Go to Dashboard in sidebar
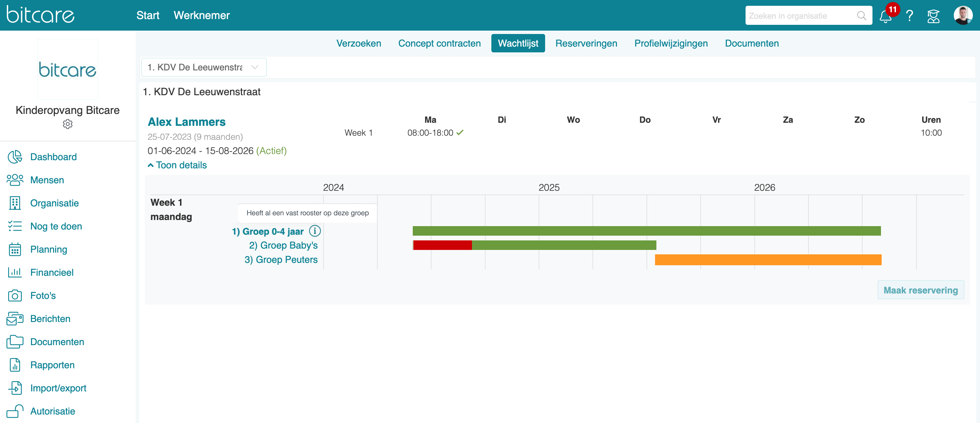The width and height of the screenshot is (980, 423). pos(53,156)
